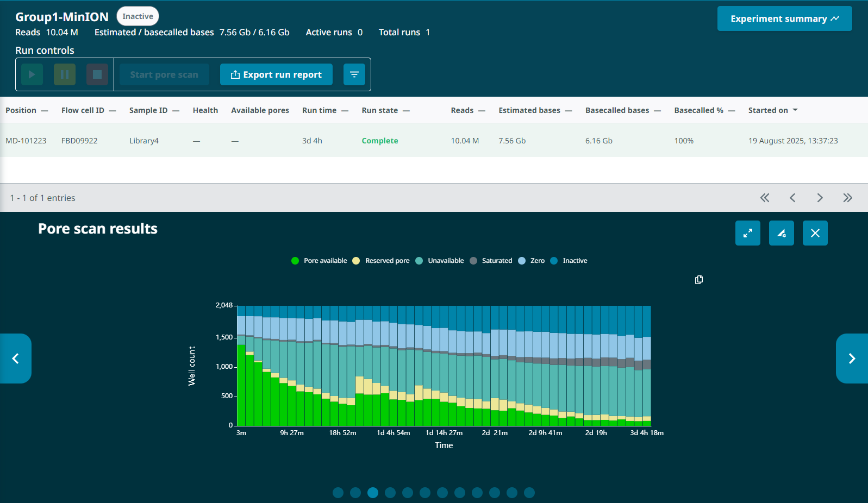Go to the next chart slide arrow
Viewport: 868px width, 503px height.
[x=852, y=359]
